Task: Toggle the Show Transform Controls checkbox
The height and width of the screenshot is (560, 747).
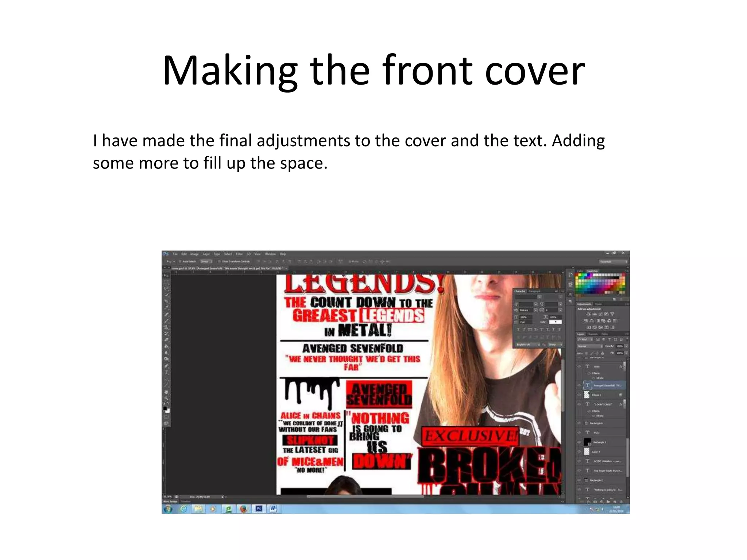Action: coord(220,261)
